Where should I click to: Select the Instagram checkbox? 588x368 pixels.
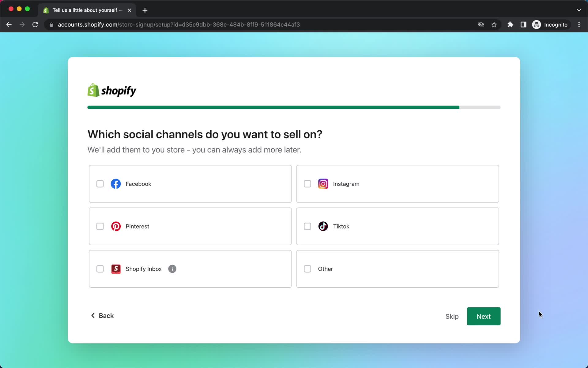(x=307, y=184)
